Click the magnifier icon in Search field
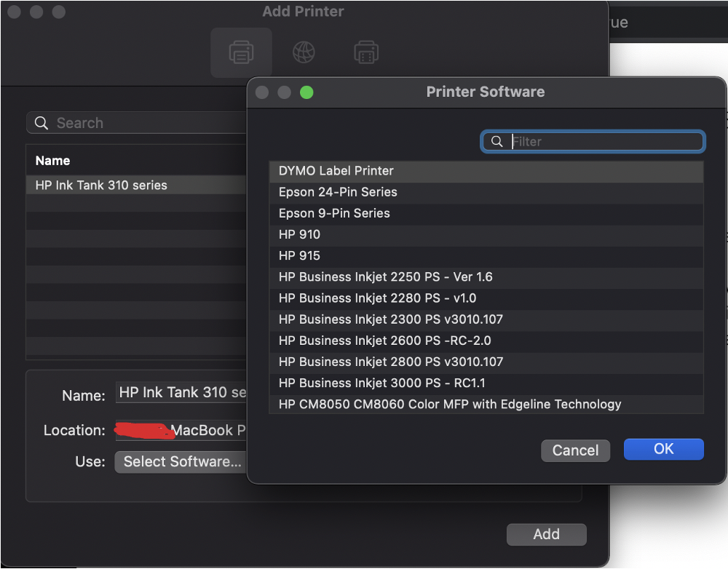This screenshot has width=728, height=569. click(x=41, y=123)
